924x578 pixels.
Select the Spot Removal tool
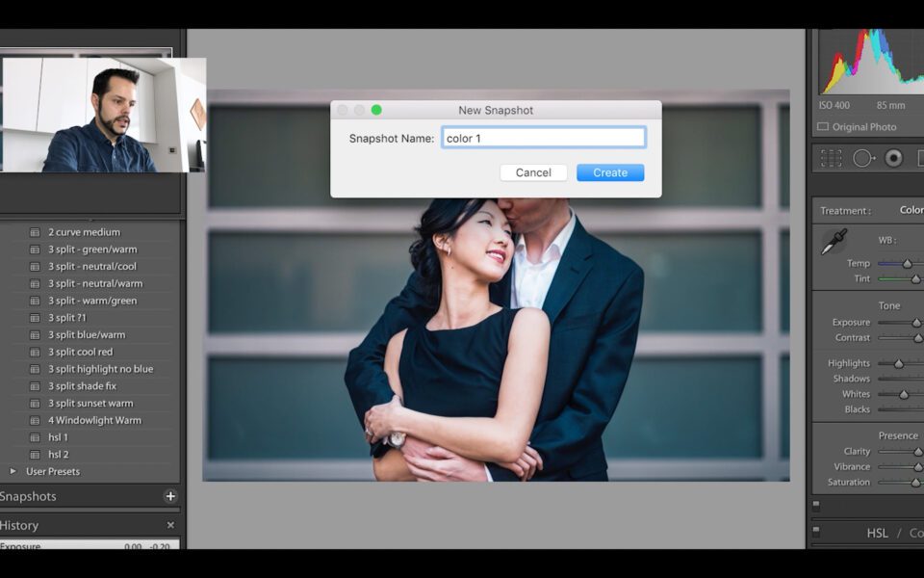[864, 158]
